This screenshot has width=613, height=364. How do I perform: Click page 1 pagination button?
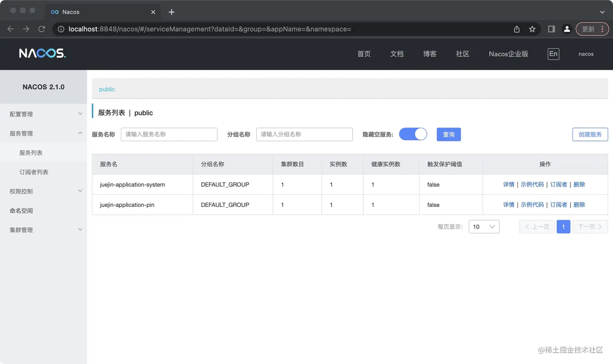point(564,227)
